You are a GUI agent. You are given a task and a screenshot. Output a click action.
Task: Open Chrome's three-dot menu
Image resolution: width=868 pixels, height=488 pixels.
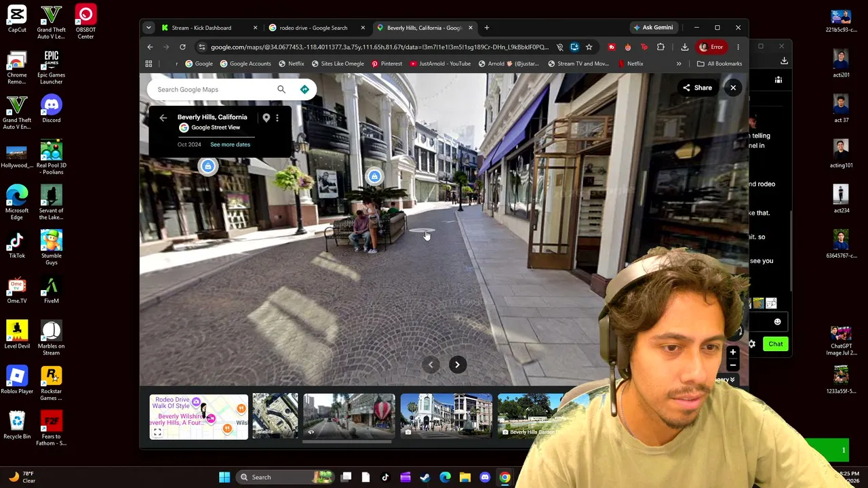coord(738,47)
